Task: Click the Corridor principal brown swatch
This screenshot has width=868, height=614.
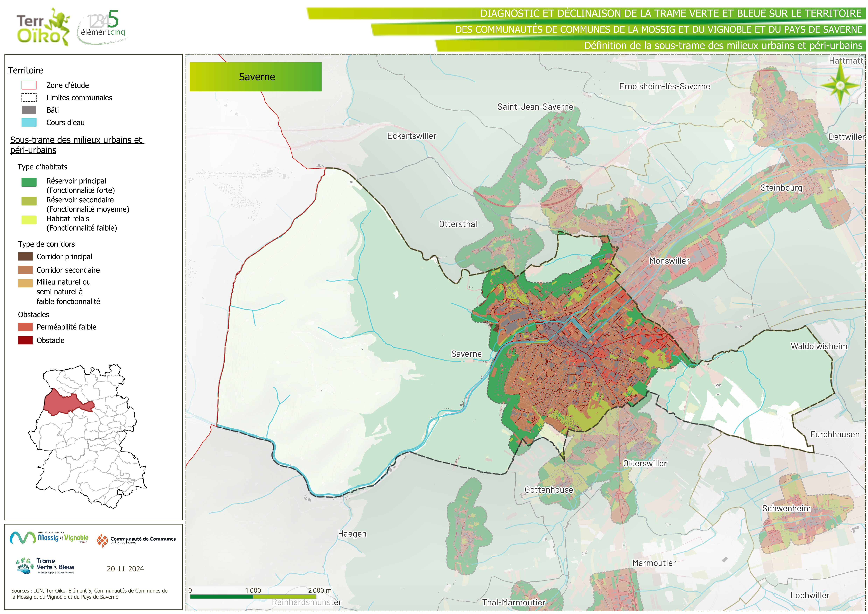Action: coord(25,256)
